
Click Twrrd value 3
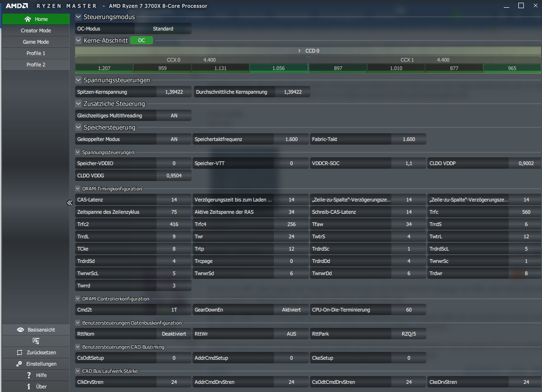point(174,286)
